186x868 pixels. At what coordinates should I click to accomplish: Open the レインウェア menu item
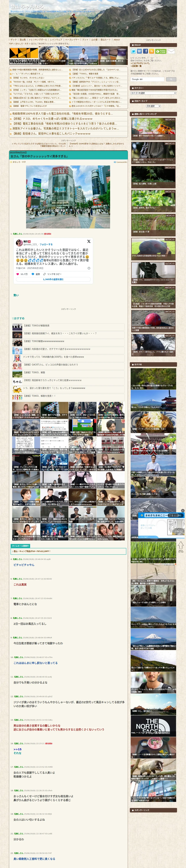point(56,40)
